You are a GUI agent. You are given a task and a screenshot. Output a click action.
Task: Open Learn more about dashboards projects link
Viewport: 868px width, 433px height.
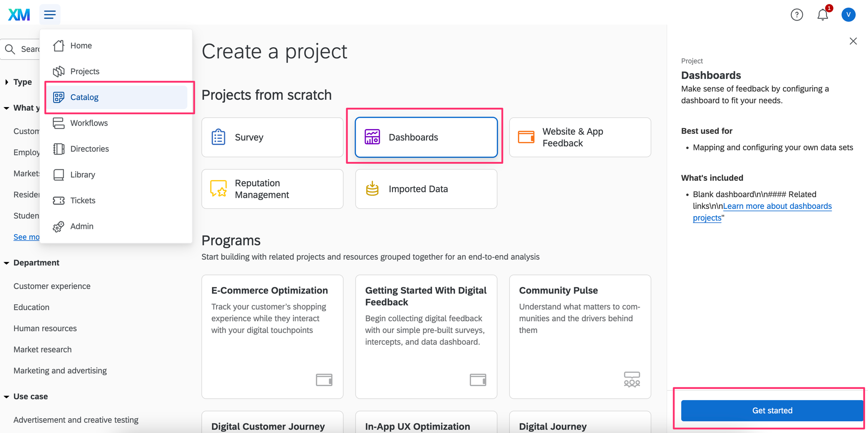(x=762, y=212)
